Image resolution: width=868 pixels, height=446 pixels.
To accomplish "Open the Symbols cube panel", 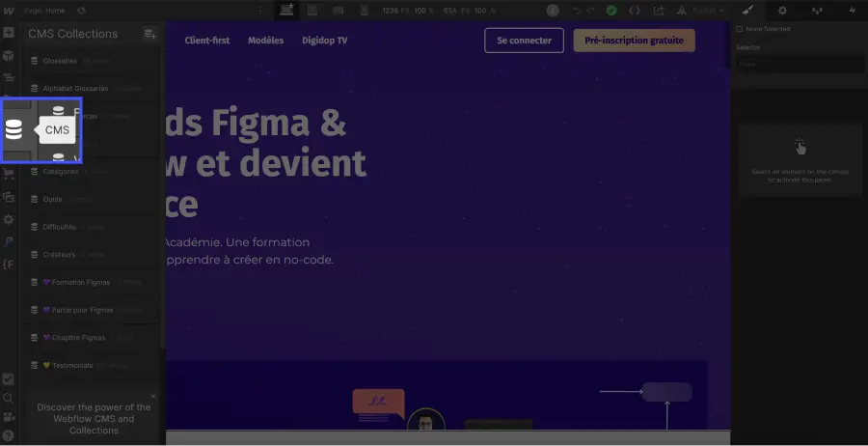I will (9, 55).
